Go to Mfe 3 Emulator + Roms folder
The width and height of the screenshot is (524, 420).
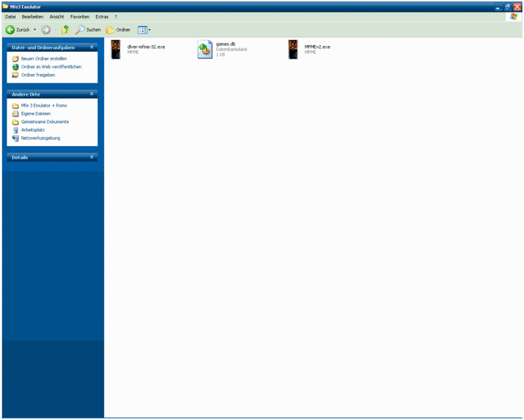click(44, 105)
